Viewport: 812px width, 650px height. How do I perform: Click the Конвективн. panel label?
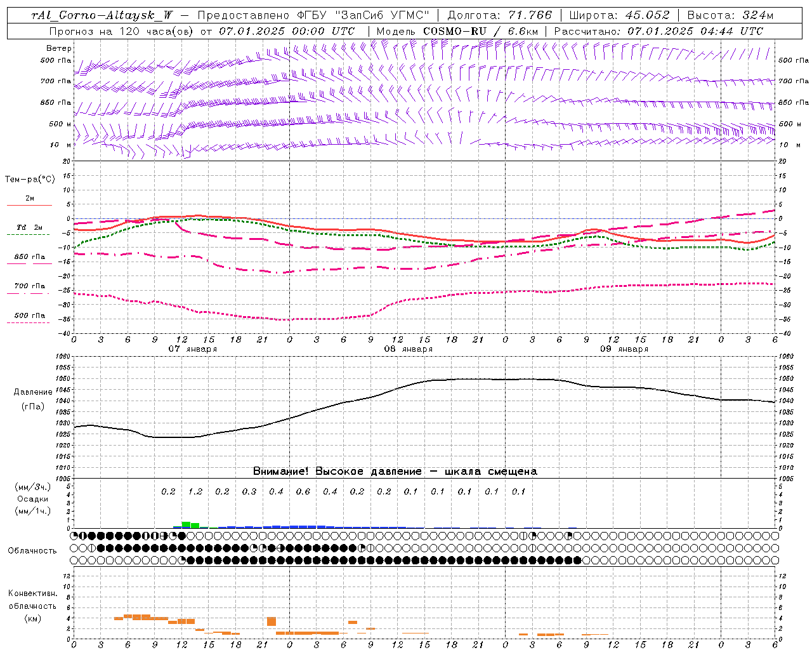coord(32,594)
